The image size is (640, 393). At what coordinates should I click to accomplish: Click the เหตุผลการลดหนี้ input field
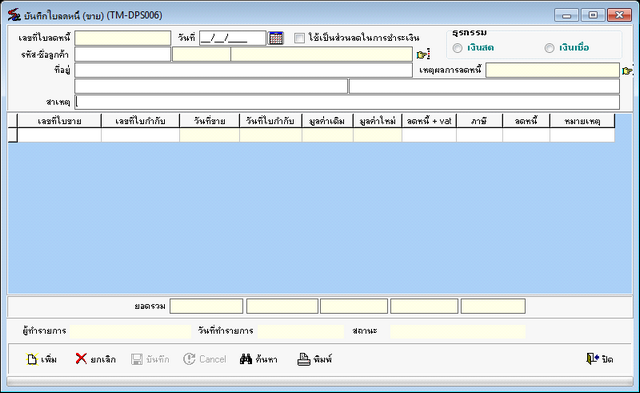[x=553, y=70]
